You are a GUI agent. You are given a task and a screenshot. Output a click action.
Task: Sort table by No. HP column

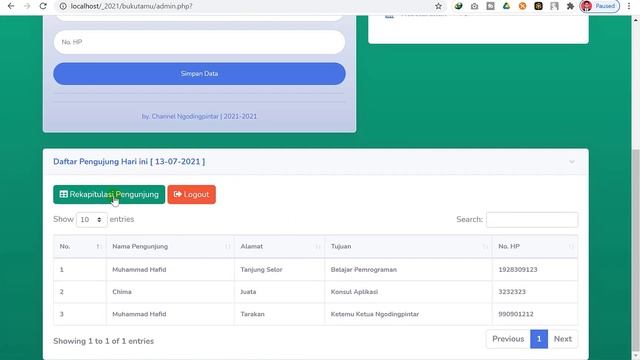[x=535, y=247]
